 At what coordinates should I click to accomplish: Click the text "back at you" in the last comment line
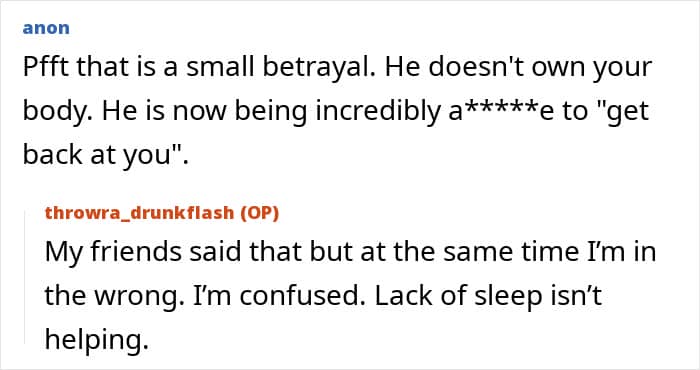tap(97, 155)
